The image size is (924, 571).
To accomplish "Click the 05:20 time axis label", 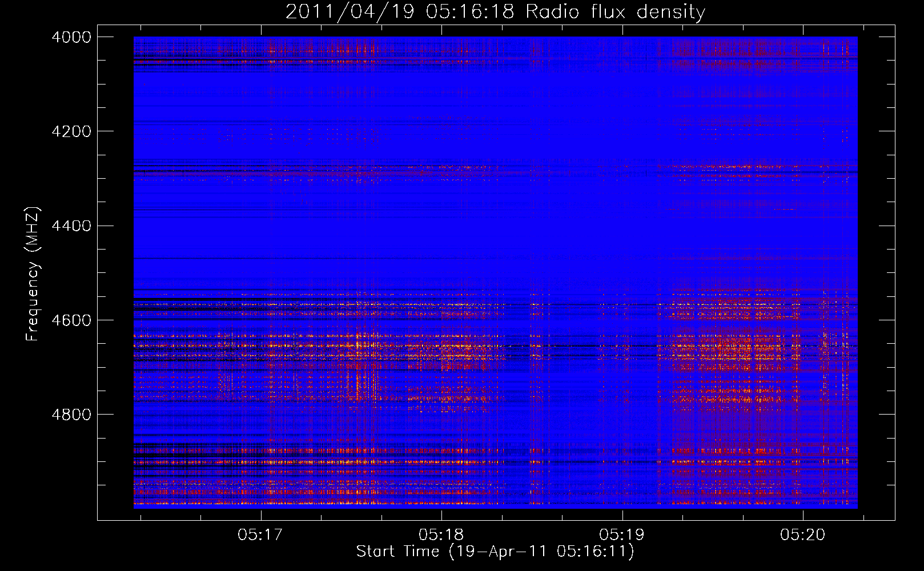I will coord(803,535).
